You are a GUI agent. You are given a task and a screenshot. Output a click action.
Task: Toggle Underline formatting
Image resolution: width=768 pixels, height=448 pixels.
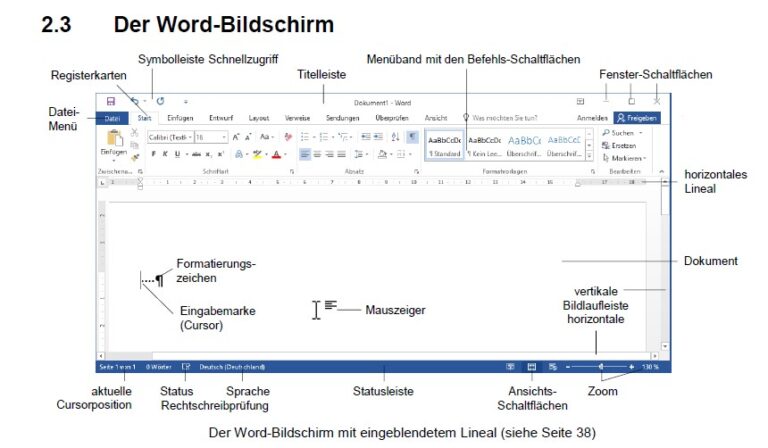pos(177,154)
